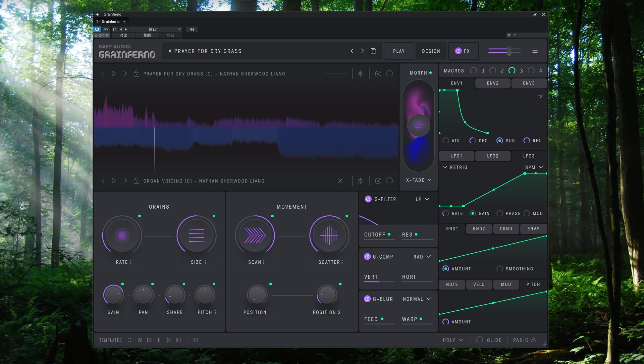This screenshot has width=644, height=364.
Task: Click the save preset icon
Action: pyautogui.click(x=373, y=51)
